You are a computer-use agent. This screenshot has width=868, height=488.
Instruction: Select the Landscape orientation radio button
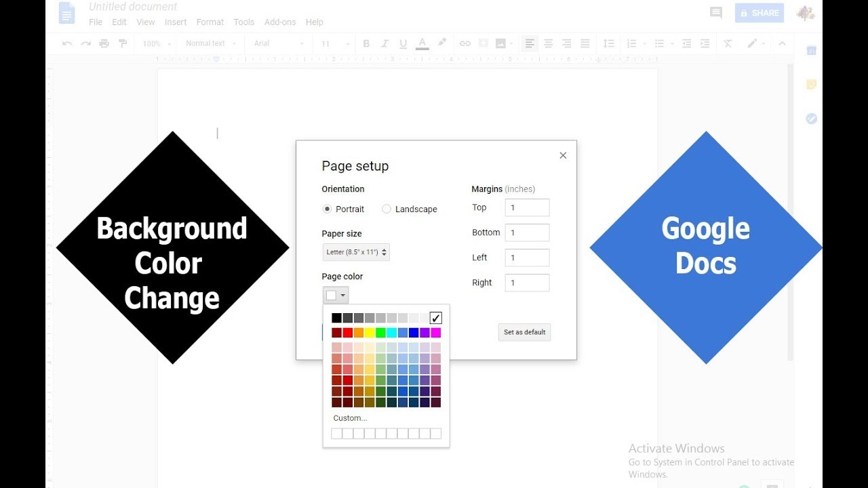387,209
